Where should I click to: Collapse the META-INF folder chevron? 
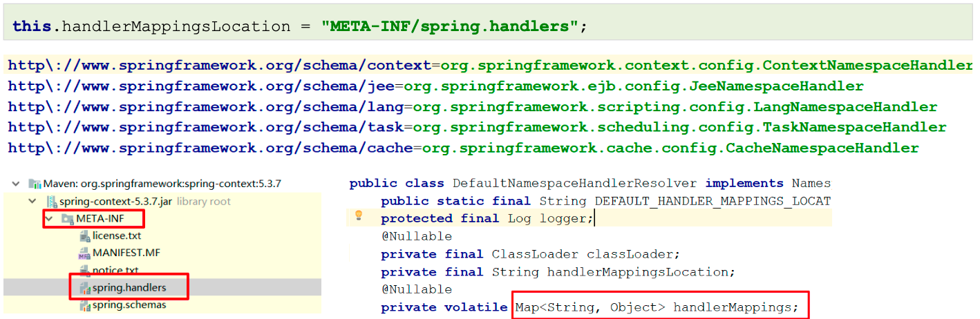(49, 219)
